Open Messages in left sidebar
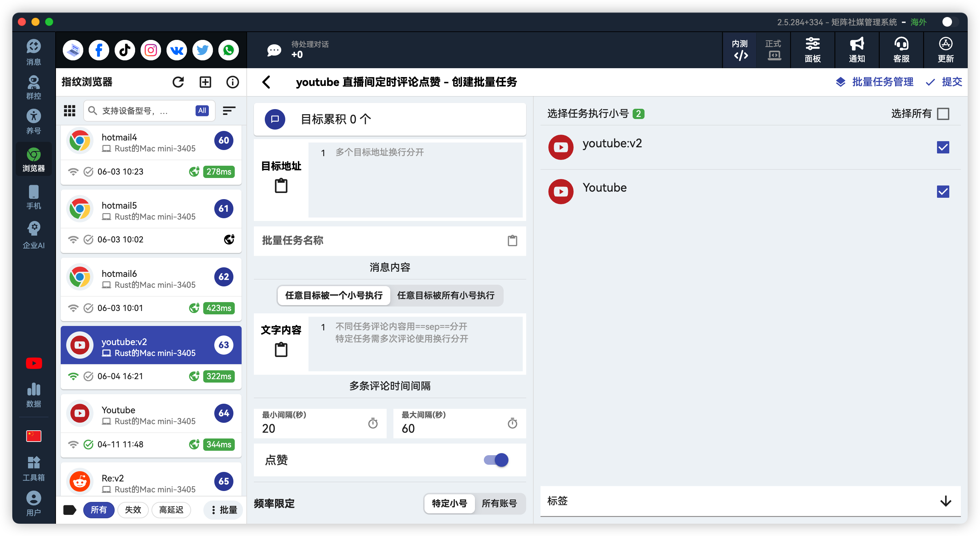The image size is (980, 536). pos(33,52)
